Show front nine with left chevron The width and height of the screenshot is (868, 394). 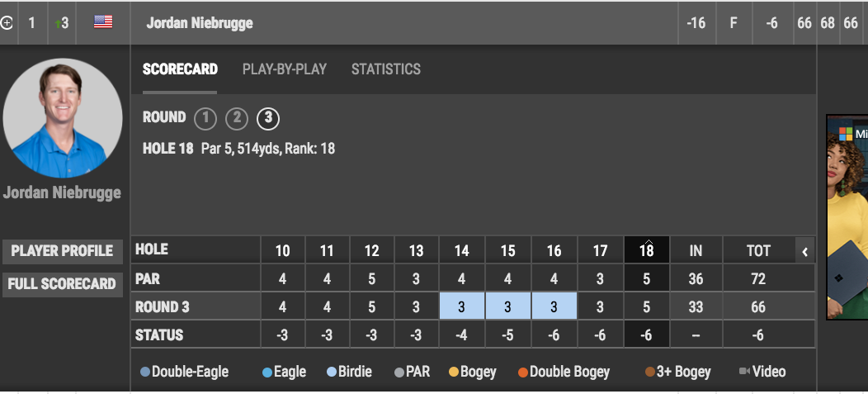804,250
